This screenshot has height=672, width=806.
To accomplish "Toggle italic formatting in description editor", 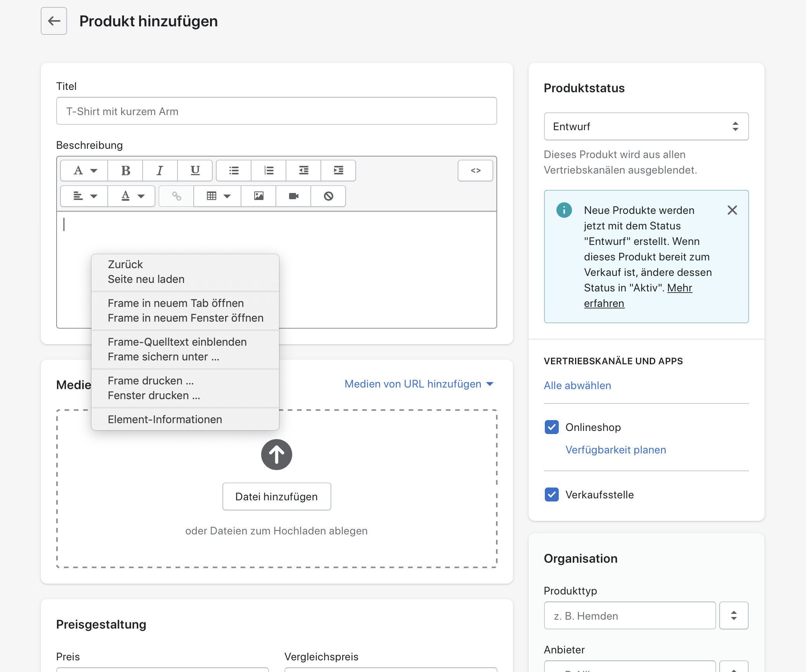I will 160,171.
